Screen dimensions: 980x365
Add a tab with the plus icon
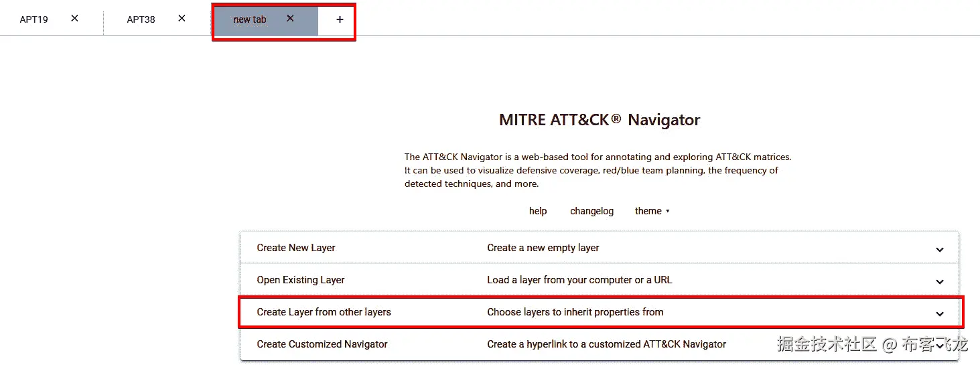coord(340,19)
